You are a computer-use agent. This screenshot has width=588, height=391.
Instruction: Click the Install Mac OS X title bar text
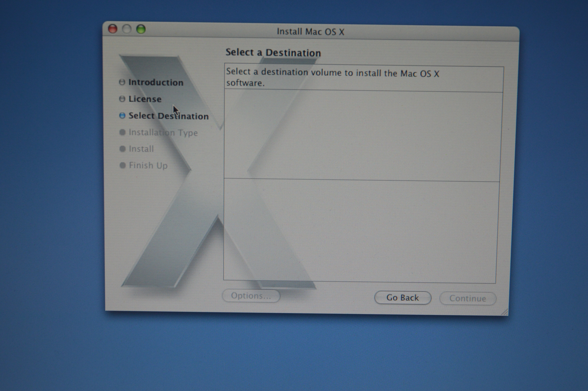pos(311,32)
